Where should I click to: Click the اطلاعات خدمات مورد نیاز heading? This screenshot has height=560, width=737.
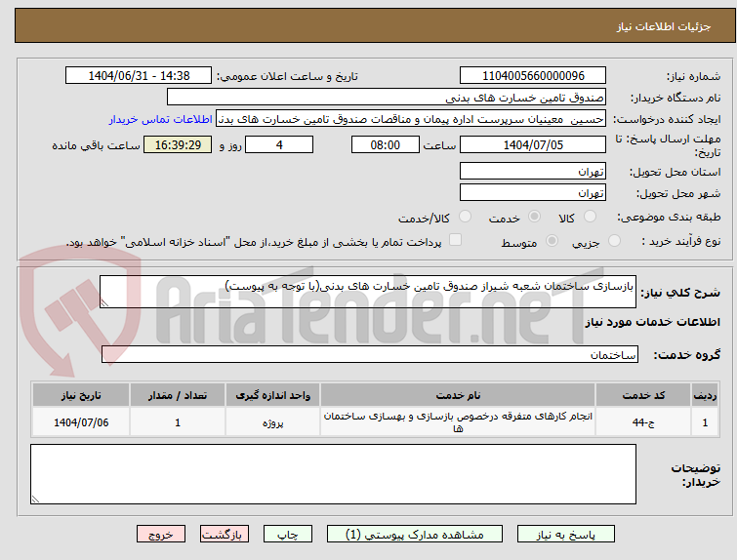point(652,322)
